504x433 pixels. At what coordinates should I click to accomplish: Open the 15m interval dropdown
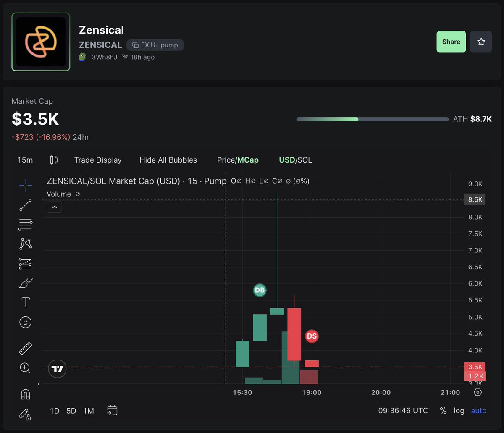[x=25, y=160]
